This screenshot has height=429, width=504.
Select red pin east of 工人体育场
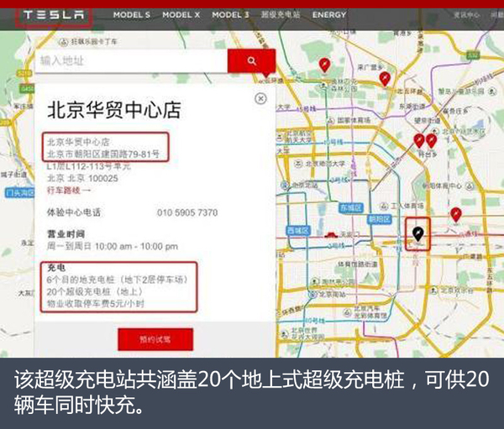[x=456, y=215]
